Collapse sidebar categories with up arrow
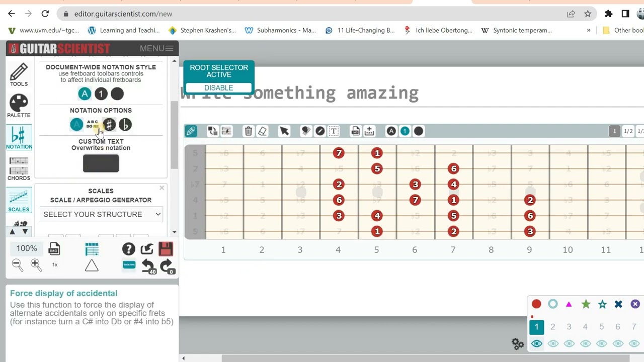Screen dimensions: 644x362 pos(13,232)
